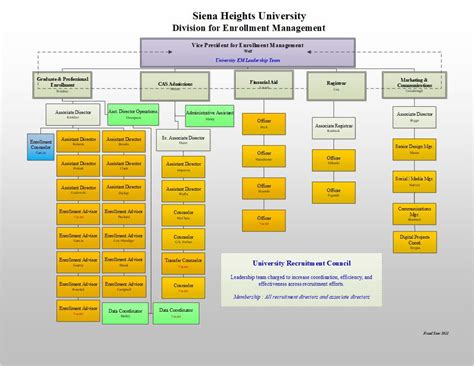Select the Graduate & Professional Enrollment box
Image resolution: width=474 pixels, height=366 pixels.
pos(62,85)
